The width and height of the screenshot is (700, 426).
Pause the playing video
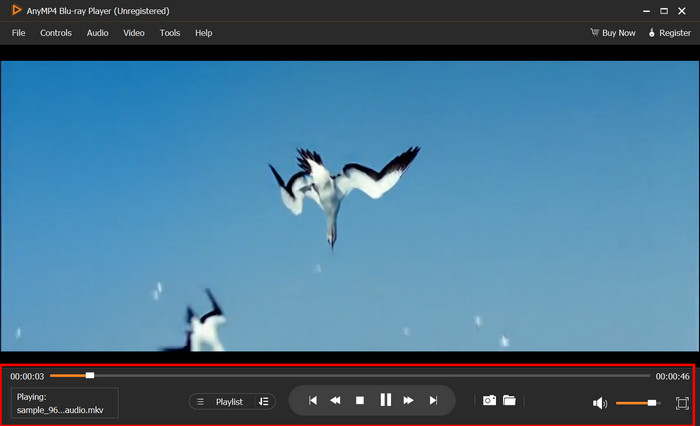pyautogui.click(x=386, y=400)
